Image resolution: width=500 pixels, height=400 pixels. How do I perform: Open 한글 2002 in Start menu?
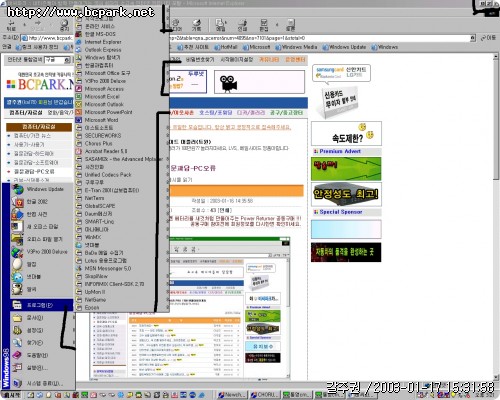click(x=37, y=202)
